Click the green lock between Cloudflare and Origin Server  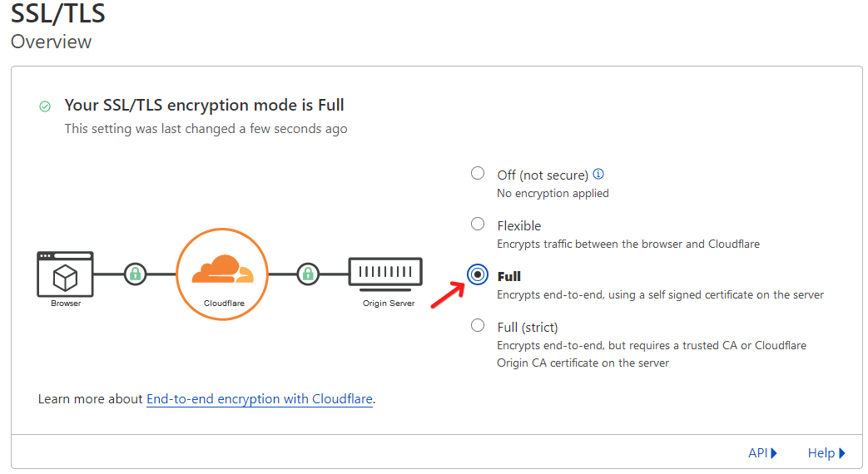[x=308, y=274]
